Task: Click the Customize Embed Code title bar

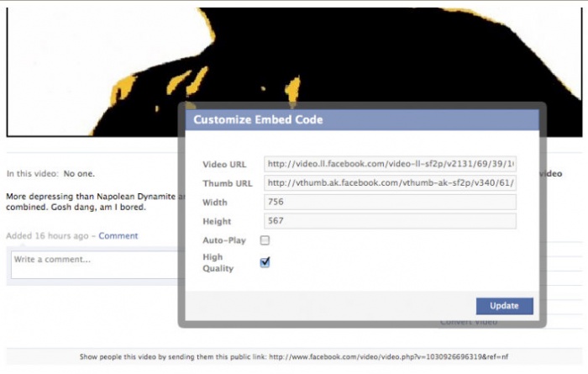Action: (x=362, y=119)
